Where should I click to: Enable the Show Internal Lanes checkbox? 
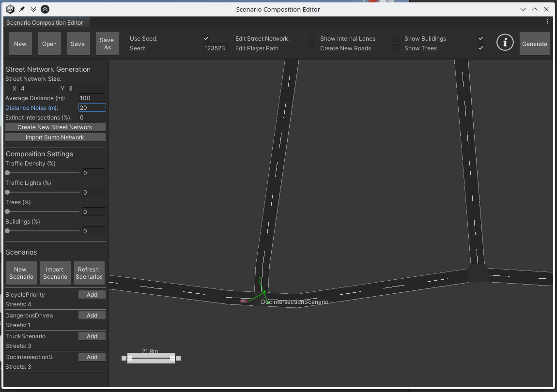[x=397, y=38]
